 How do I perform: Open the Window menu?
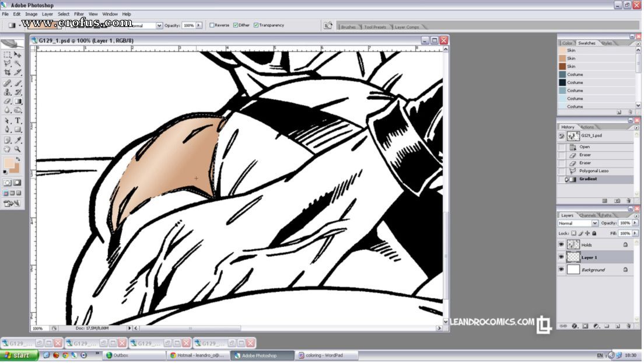pos(110,14)
